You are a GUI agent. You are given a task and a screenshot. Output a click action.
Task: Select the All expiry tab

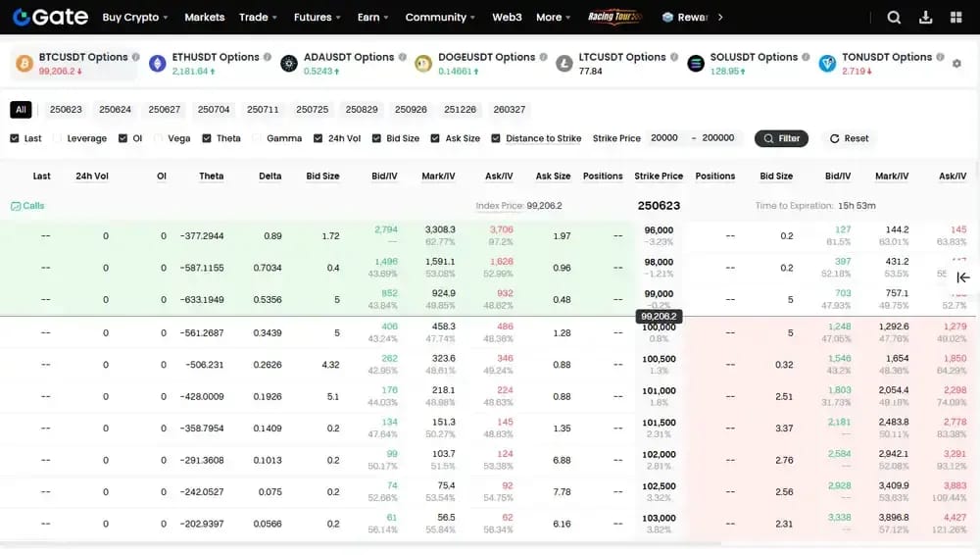point(21,110)
